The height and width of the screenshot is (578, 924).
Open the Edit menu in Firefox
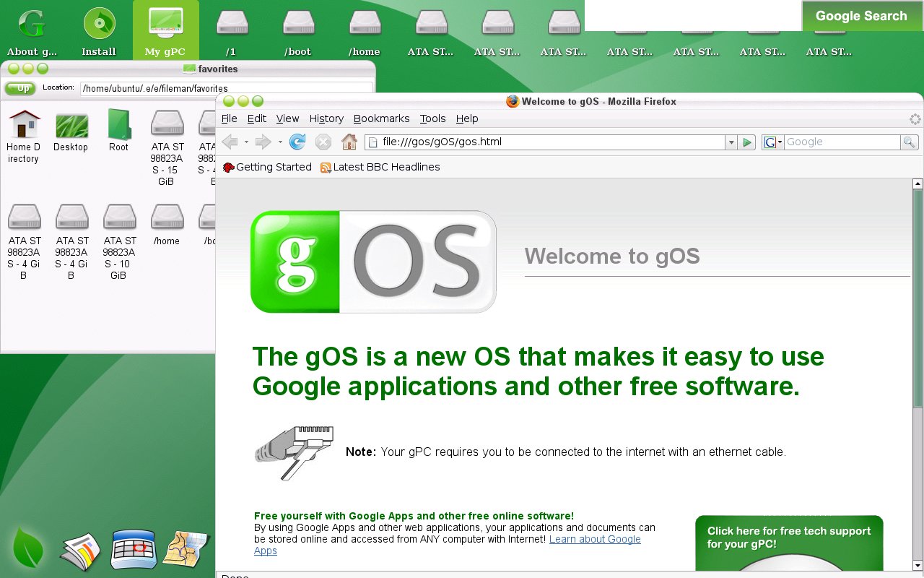coord(256,118)
